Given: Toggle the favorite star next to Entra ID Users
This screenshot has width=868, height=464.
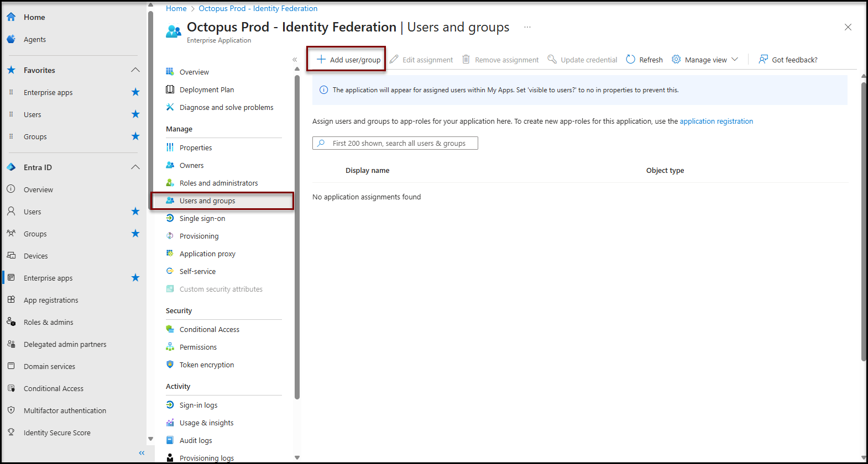Looking at the screenshot, I should (x=135, y=212).
